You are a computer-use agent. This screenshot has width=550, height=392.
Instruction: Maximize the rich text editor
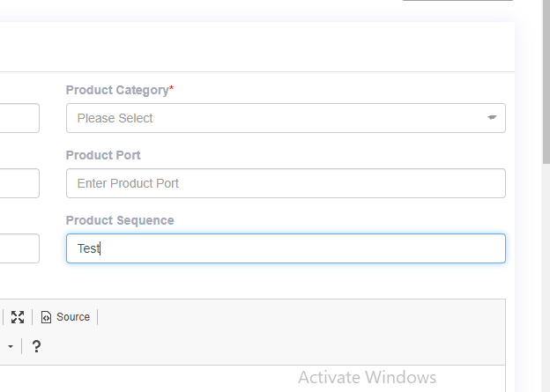click(x=18, y=317)
